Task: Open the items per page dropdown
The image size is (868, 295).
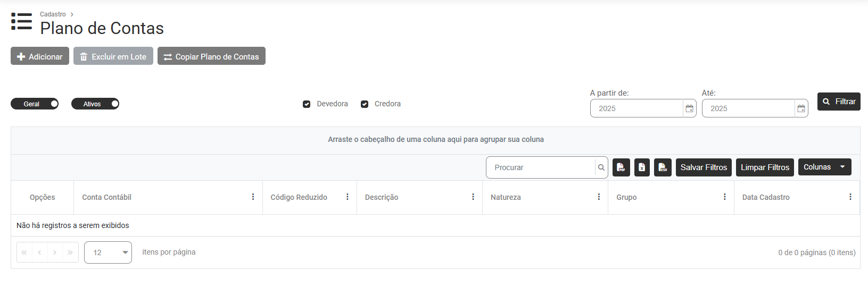Action: click(x=108, y=252)
